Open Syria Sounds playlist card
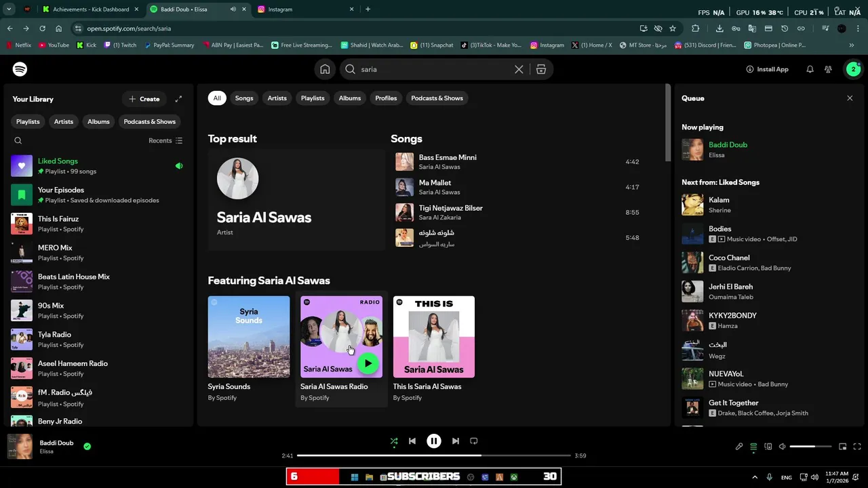 (x=249, y=349)
